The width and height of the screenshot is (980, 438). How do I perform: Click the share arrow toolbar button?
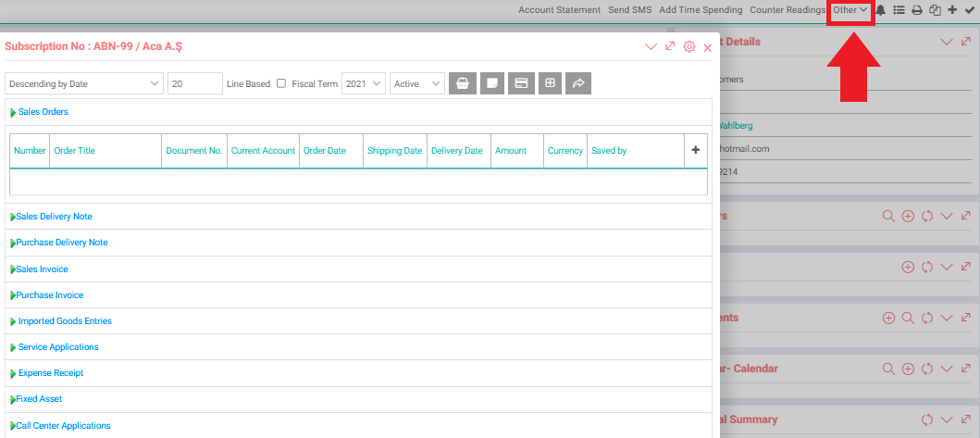pyautogui.click(x=578, y=83)
